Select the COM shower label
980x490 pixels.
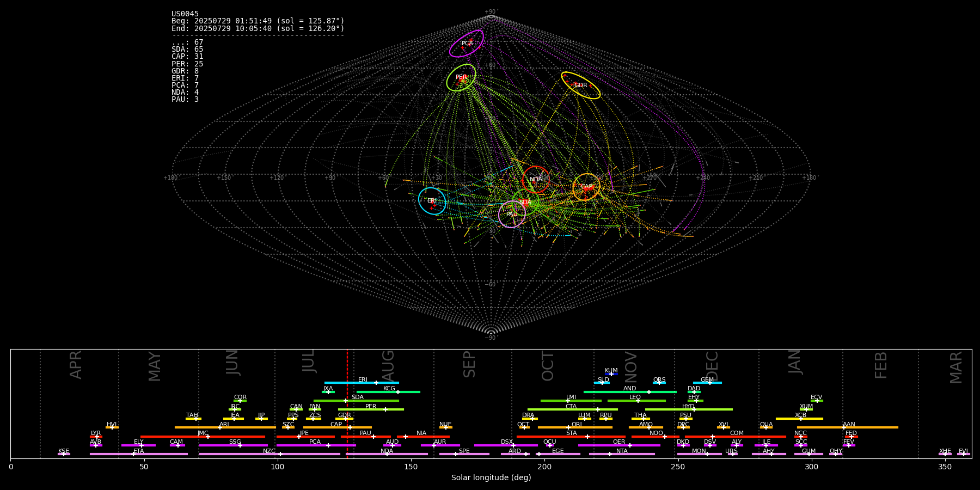(x=737, y=433)
